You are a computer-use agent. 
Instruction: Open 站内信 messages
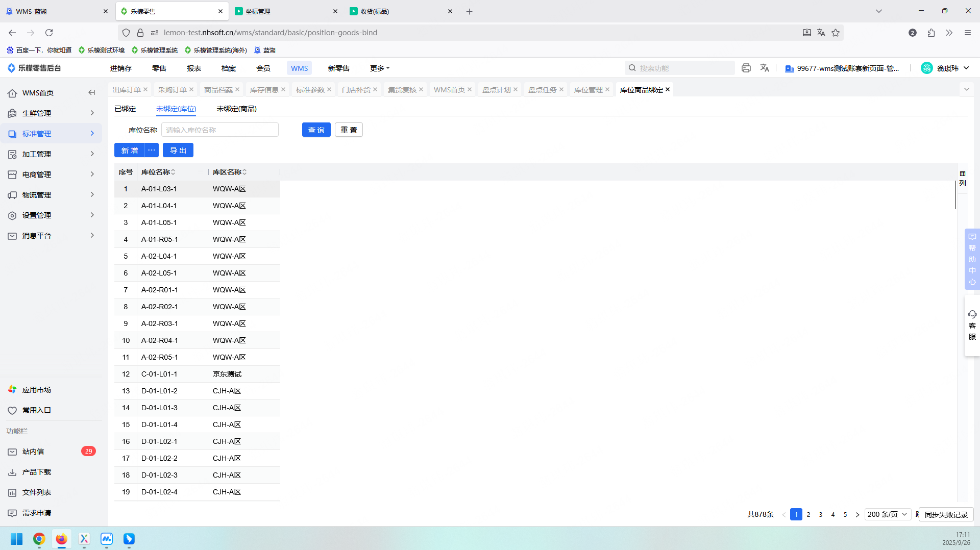33,452
